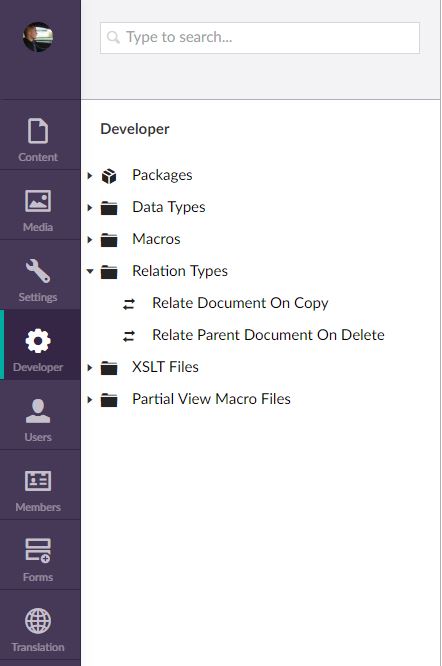Viewport: 442px width, 666px height.
Task: Open the Settings wrench icon
Action: pos(38,271)
